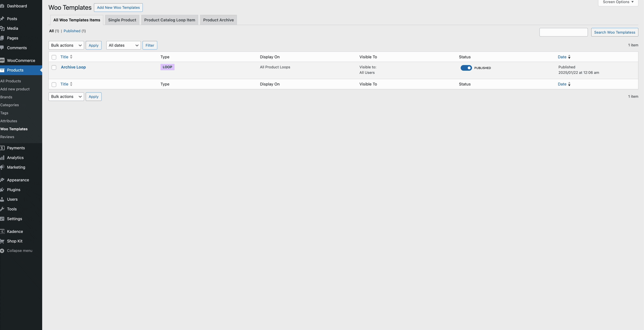Open the Screen Options panel
This screenshot has width=644, height=330.
(x=617, y=2)
